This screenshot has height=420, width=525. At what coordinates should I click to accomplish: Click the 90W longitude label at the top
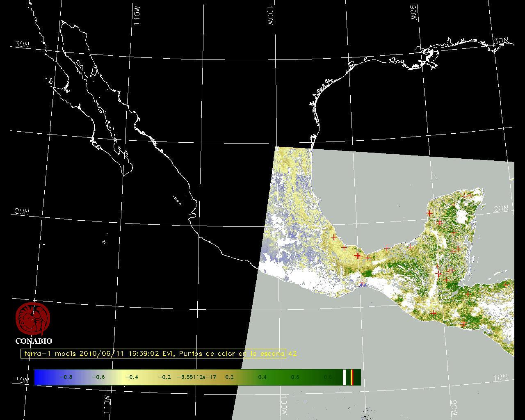tap(413, 12)
